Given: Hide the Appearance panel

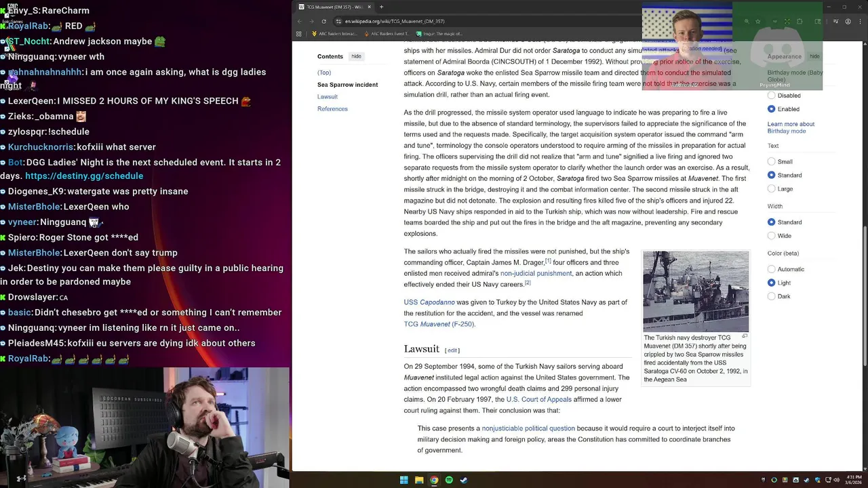Looking at the screenshot, I should coord(814,56).
